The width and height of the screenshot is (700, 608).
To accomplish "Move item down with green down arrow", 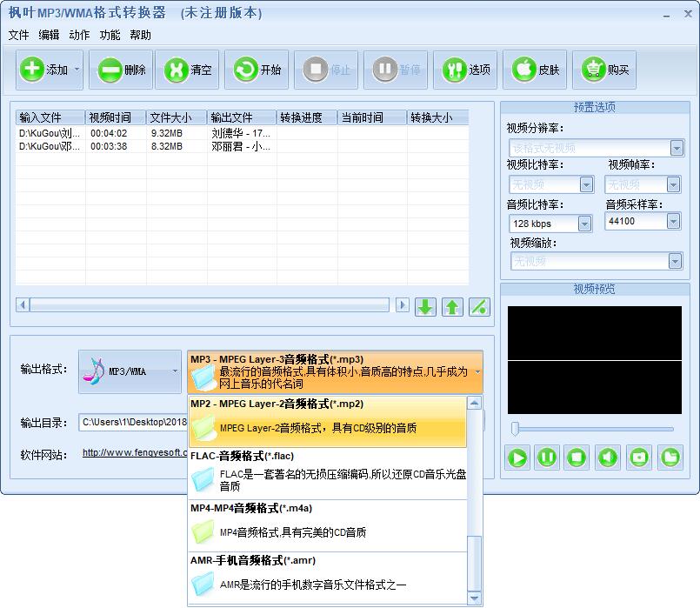I will [x=425, y=307].
